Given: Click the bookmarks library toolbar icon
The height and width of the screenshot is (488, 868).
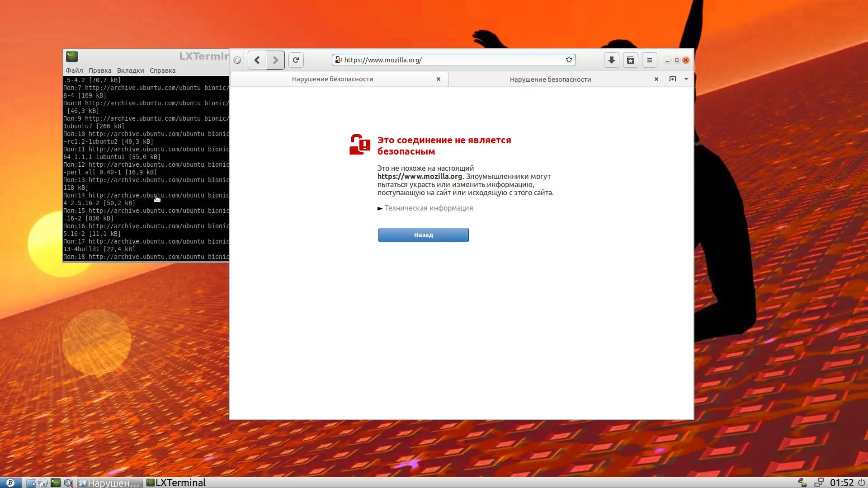Looking at the screenshot, I should click(x=630, y=60).
